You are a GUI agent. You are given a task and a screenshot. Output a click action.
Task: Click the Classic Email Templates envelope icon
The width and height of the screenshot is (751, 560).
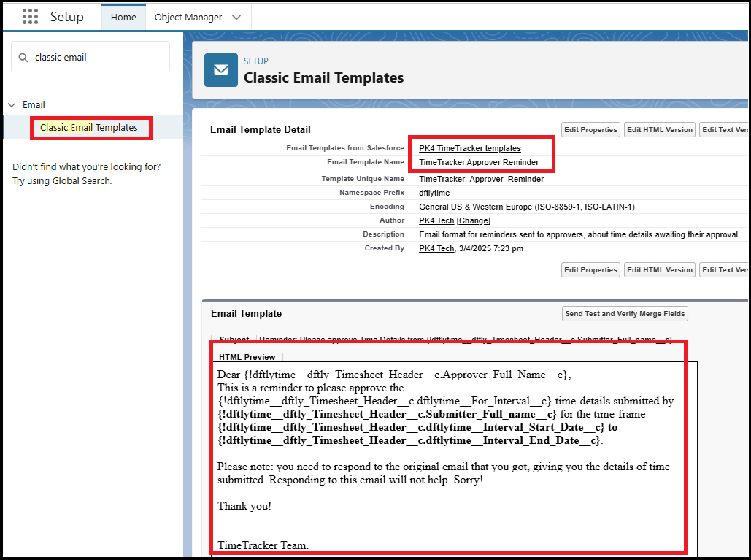tap(221, 70)
